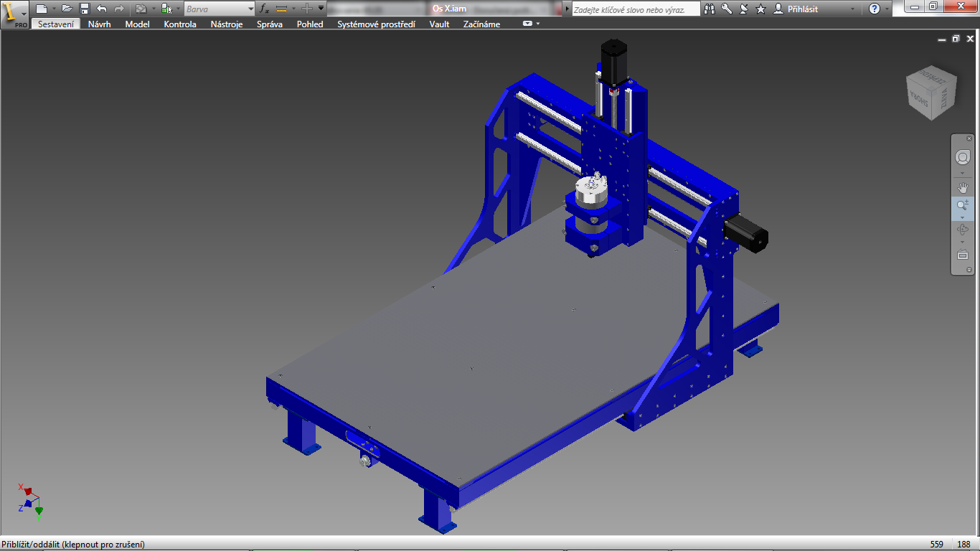Click the Undo arrow icon
980x551 pixels.
102,9
